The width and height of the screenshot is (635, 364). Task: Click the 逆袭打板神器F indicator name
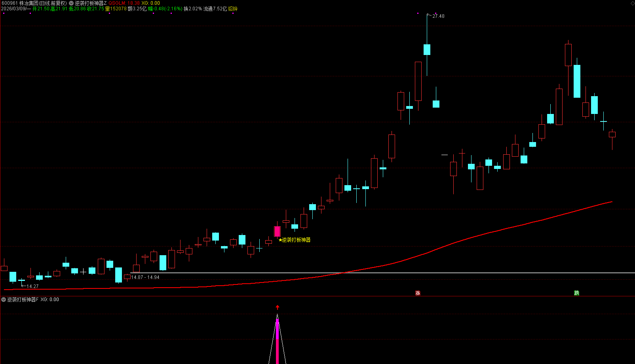(23, 300)
